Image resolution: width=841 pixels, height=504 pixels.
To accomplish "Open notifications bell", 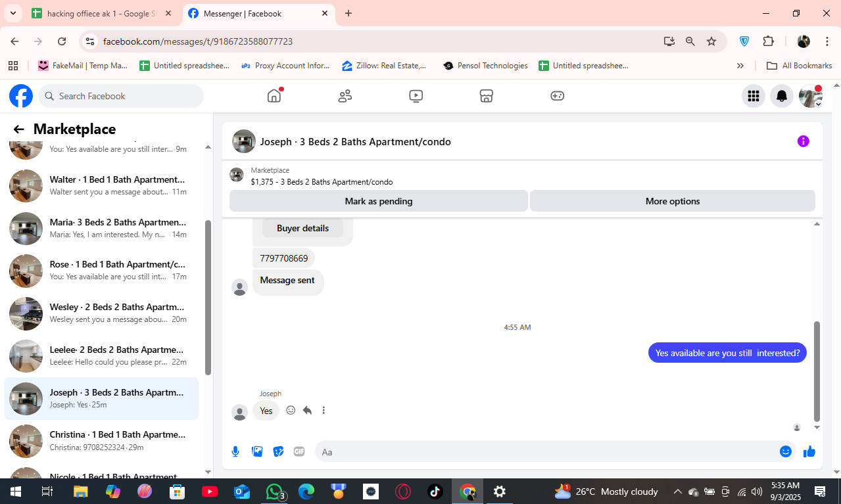I will click(x=782, y=96).
